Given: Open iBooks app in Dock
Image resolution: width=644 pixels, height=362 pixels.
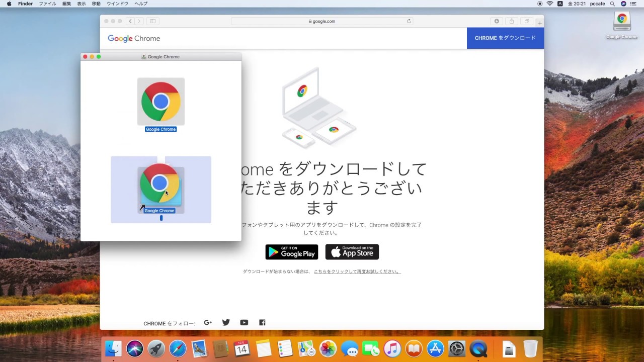Looking at the screenshot, I should coord(414,348).
